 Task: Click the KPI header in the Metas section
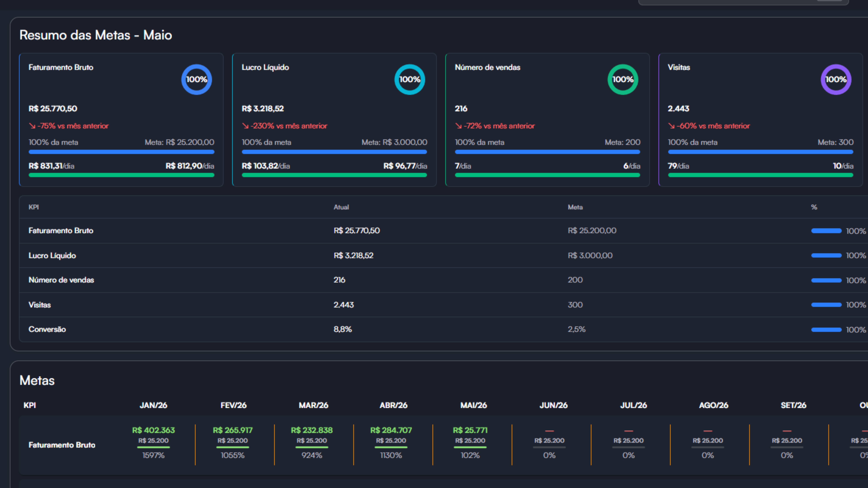(30, 405)
